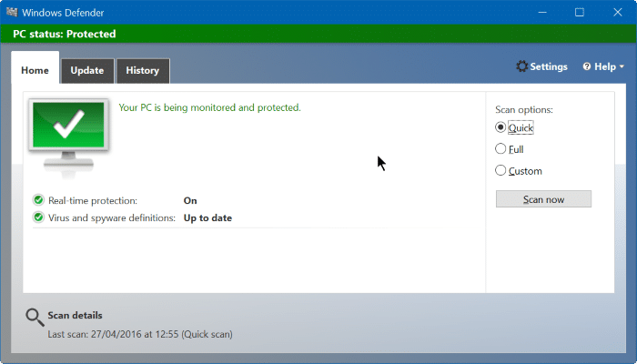The height and width of the screenshot is (364, 637).
Task: Click the 'Real-time protection:' label
Action: [x=93, y=201]
